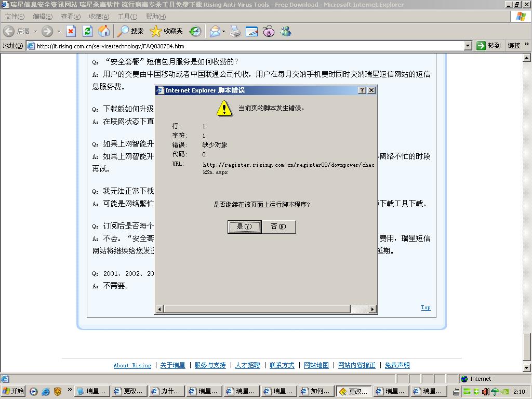Click the Top link on the page
Image resolution: width=532 pixels, height=399 pixels.
tap(426, 308)
